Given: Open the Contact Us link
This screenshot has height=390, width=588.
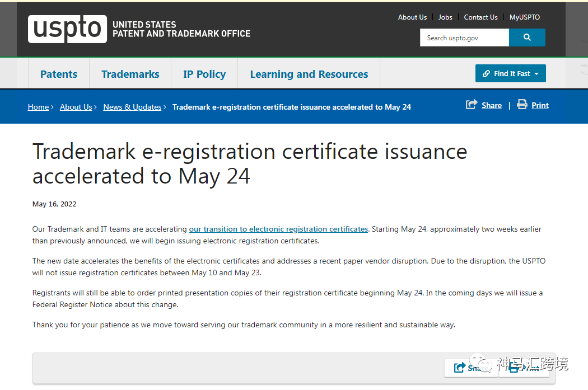Looking at the screenshot, I should [x=480, y=17].
